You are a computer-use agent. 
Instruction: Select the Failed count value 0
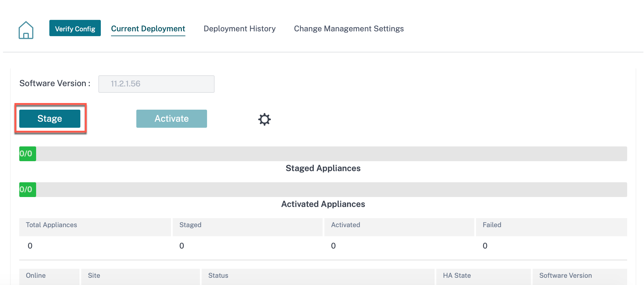click(x=485, y=246)
